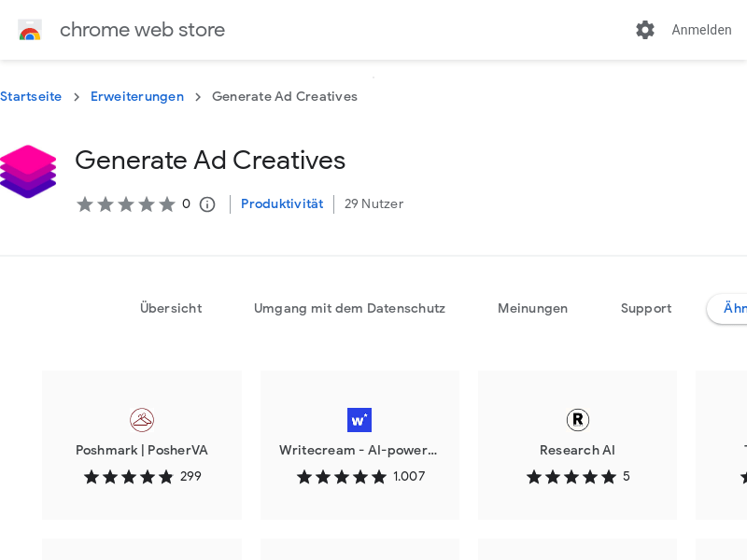
Task: Select the partially visible Ähnlich tab
Action: coord(727,309)
